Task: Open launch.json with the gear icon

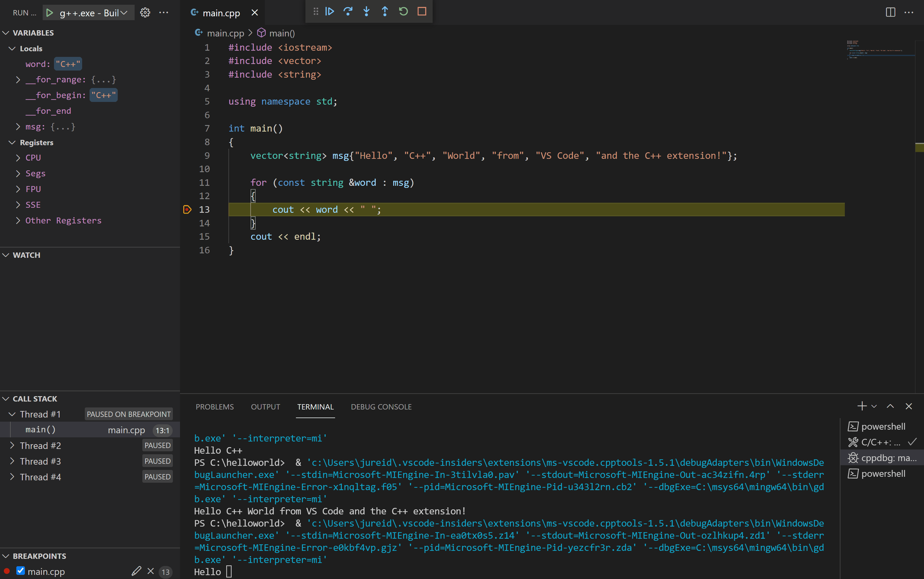Action: [x=145, y=13]
